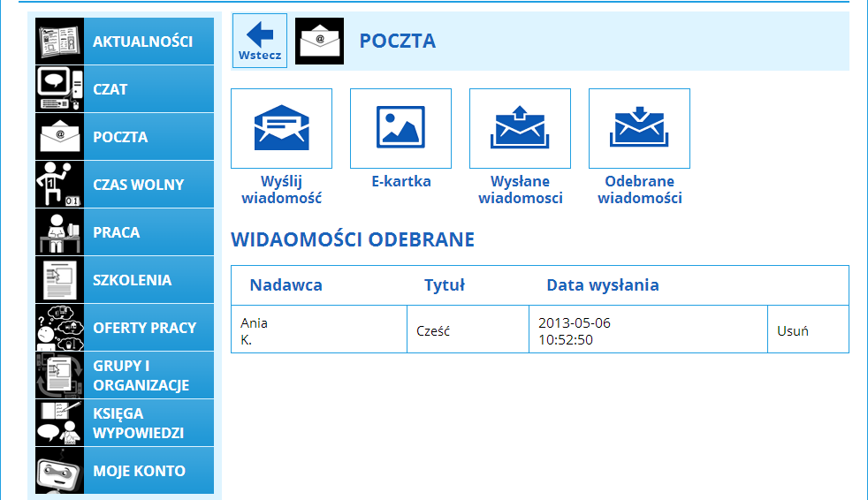This screenshot has width=868, height=500.
Task: Select the CZAT menu label
Action: pyautogui.click(x=110, y=89)
